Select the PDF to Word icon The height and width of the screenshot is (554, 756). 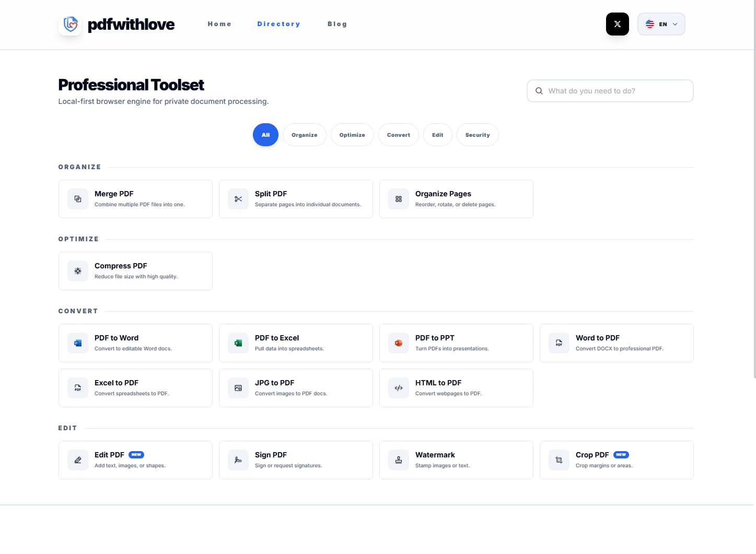(x=78, y=343)
